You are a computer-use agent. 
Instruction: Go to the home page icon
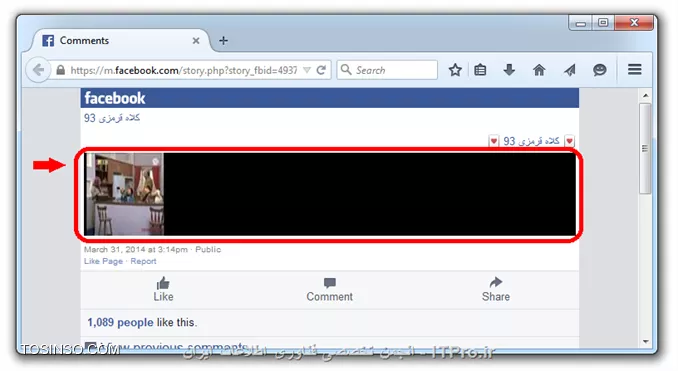point(539,70)
